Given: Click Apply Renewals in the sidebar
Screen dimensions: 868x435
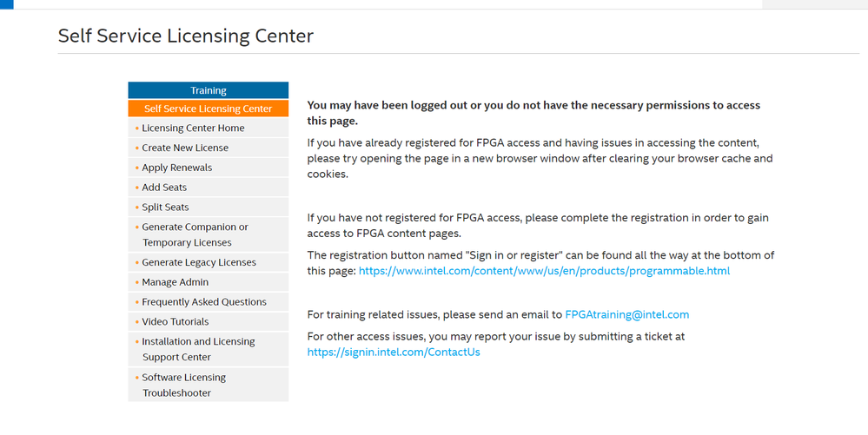Looking at the screenshot, I should click(x=176, y=168).
